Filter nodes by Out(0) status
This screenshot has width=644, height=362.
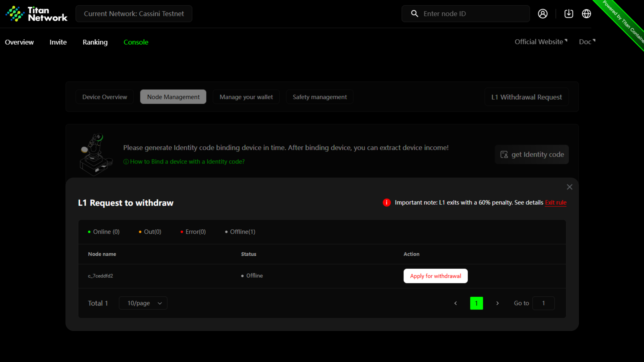click(x=150, y=232)
